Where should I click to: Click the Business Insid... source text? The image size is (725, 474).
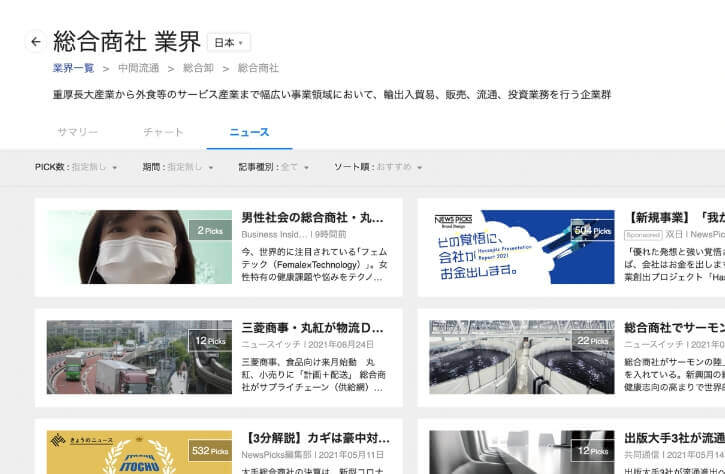coord(274,234)
